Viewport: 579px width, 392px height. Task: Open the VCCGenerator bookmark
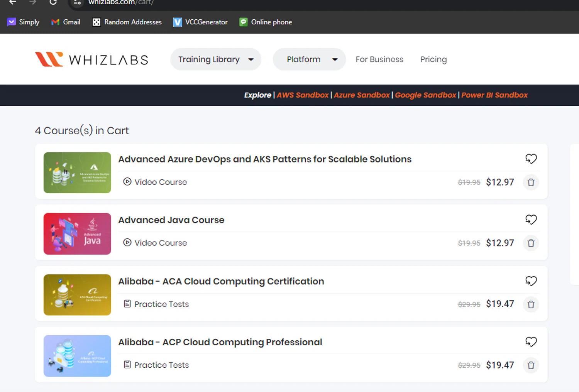point(200,22)
